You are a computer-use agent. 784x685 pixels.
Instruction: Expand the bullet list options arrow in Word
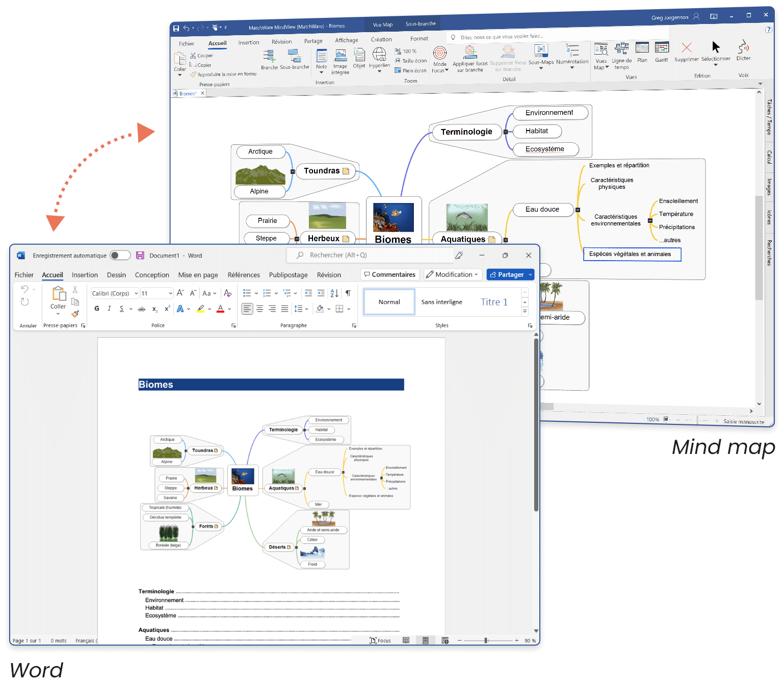256,293
